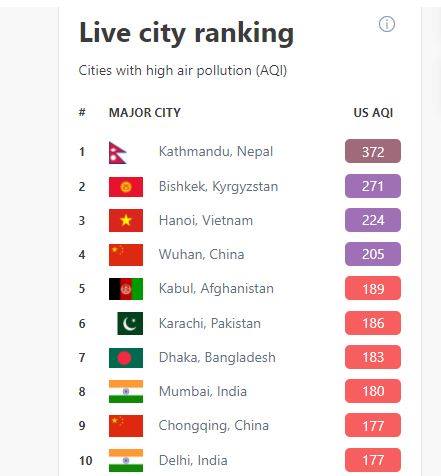Open Wuhan, China city page
441x476 pixels.
tap(201, 254)
